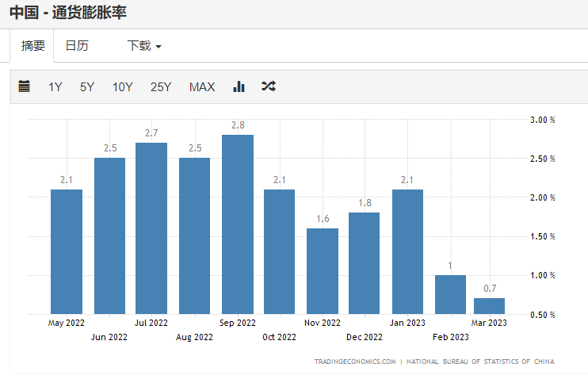Viewport: 588px width, 379px height.
Task: Select the 5Y time range
Action: [86, 87]
